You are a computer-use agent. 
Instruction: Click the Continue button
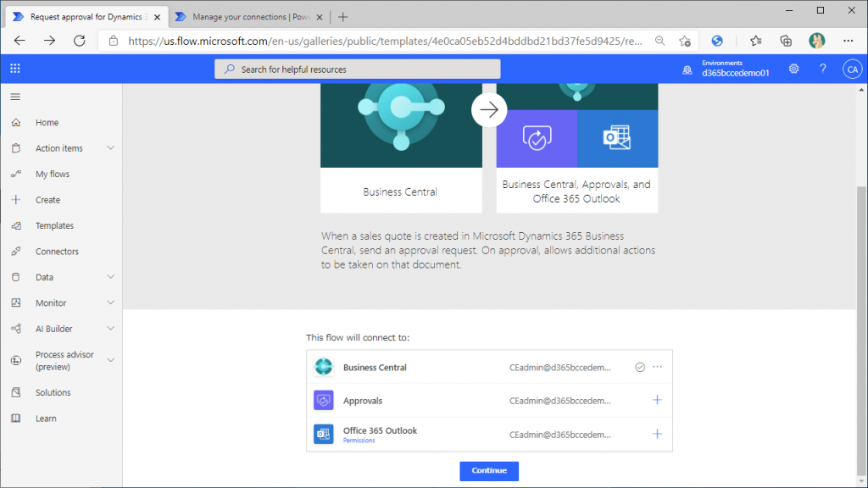pyautogui.click(x=489, y=471)
